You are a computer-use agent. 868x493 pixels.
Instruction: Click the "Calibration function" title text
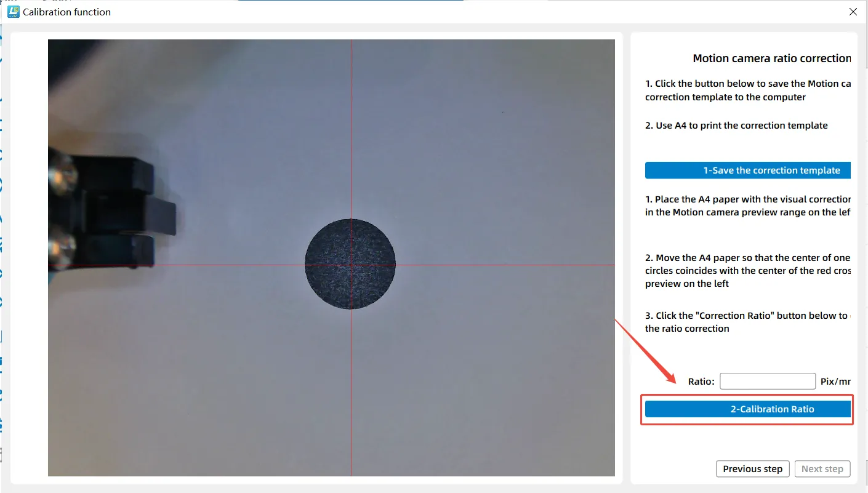click(66, 12)
